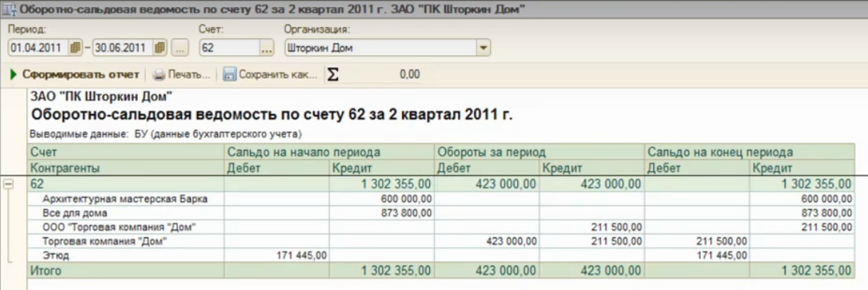868x290 pixels.
Task: Click the sum value field 0,00
Action: [382, 74]
